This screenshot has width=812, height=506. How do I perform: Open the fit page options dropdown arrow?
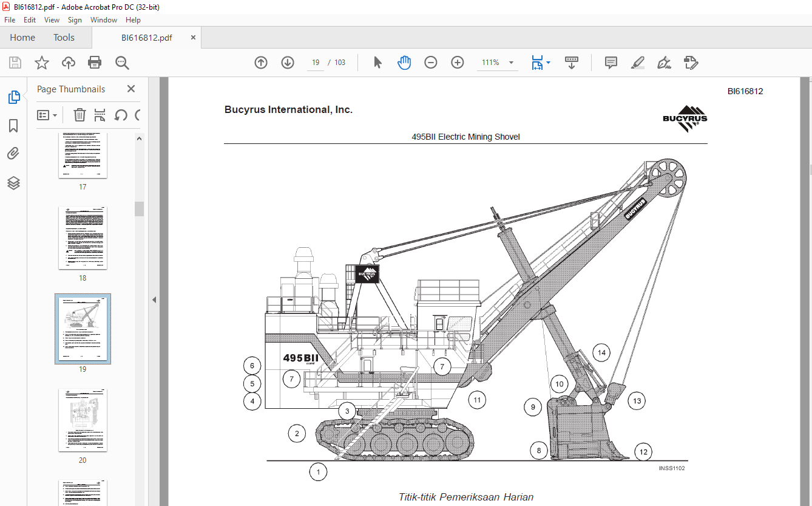(549, 63)
